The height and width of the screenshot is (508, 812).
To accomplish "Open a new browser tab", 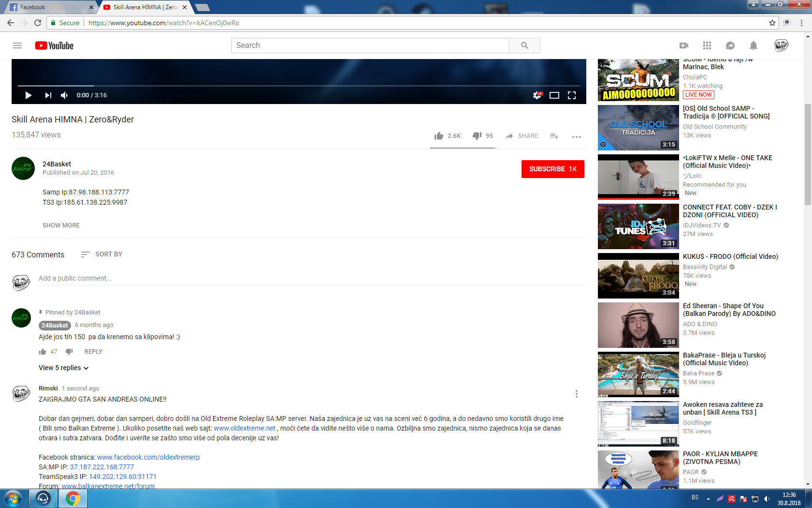I will pyautogui.click(x=203, y=7).
